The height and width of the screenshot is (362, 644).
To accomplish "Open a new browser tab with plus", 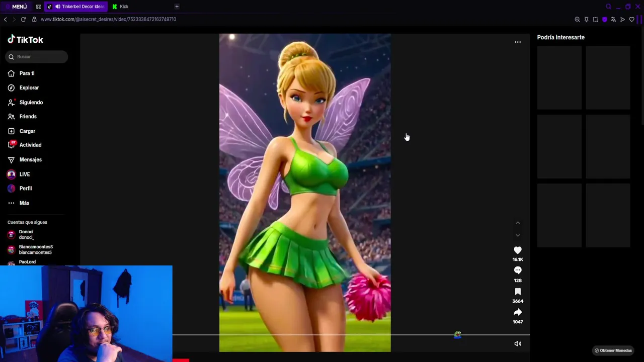I will pyautogui.click(x=177, y=7).
